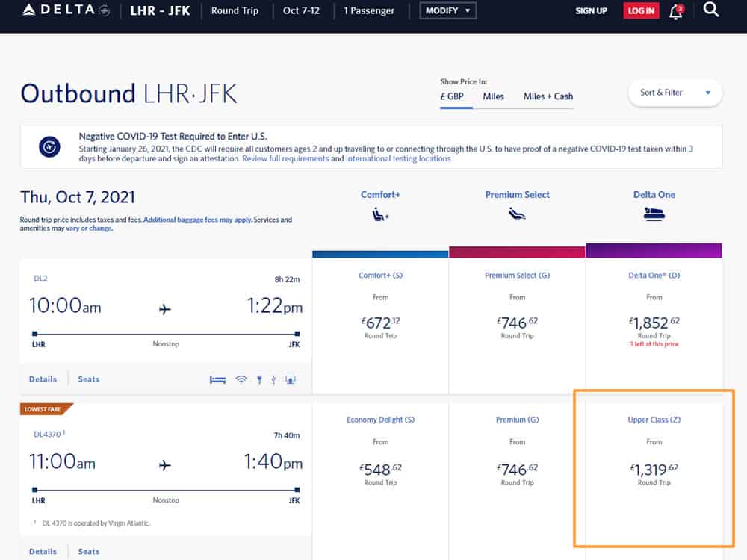Click LHR - JFK route in header

pos(160,10)
